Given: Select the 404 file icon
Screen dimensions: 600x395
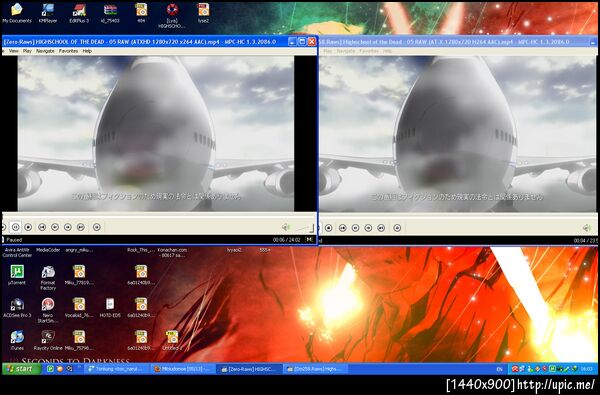Looking at the screenshot, I should pyautogui.click(x=141, y=13).
